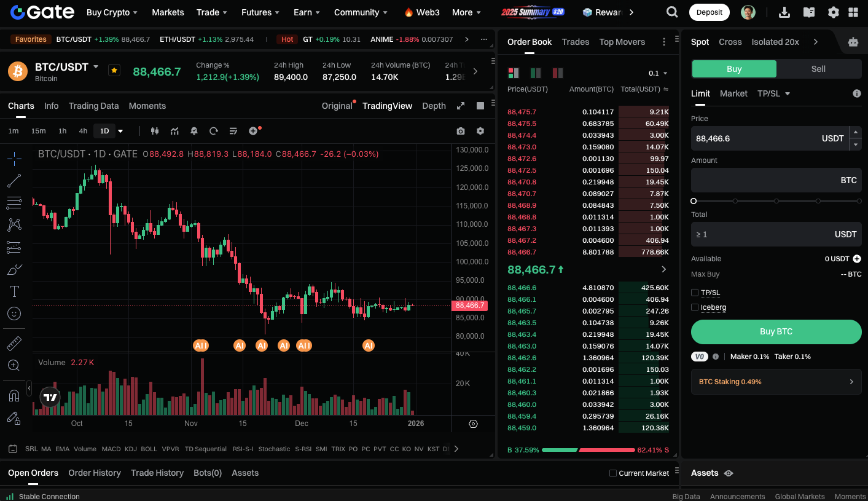Open the emoji icons tool
The width and height of the screenshot is (868, 501).
pyautogui.click(x=14, y=314)
